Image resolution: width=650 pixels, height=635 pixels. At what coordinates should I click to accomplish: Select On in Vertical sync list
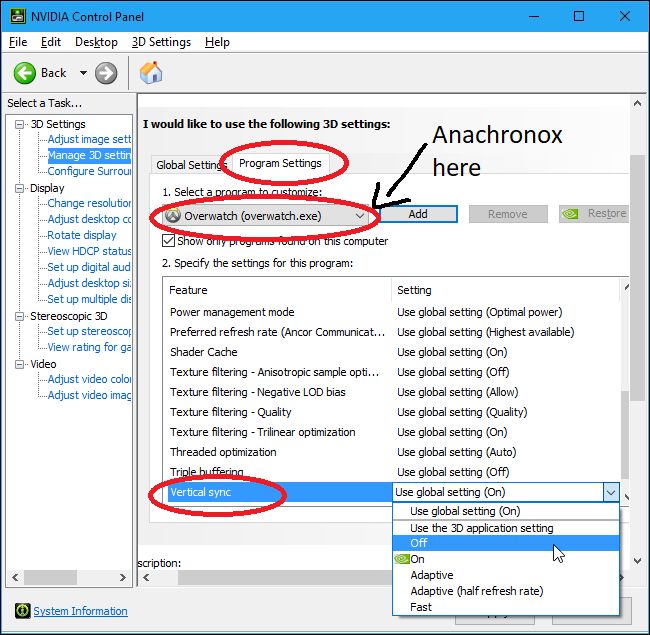(506, 559)
